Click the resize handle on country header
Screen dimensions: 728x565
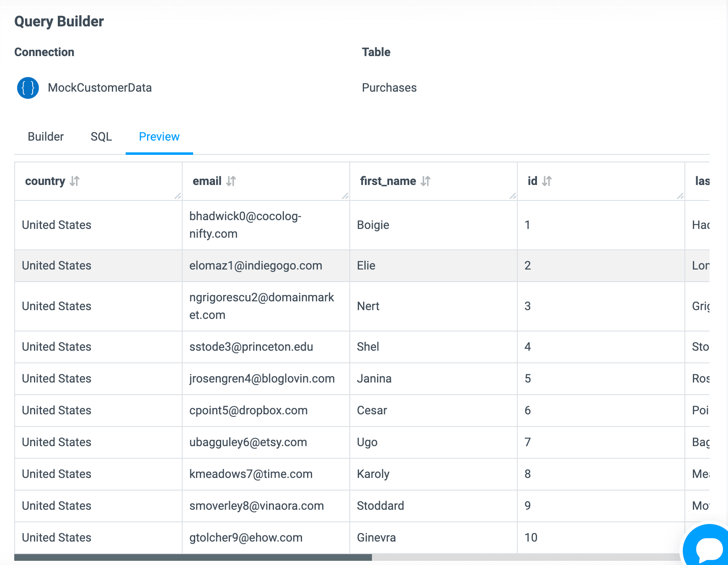(x=178, y=196)
